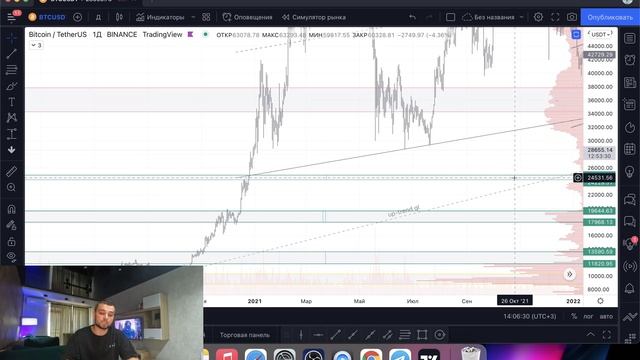Viewport: 640px width, 360px height.
Task: Click the 19644.63 price label
Action: coord(600,211)
